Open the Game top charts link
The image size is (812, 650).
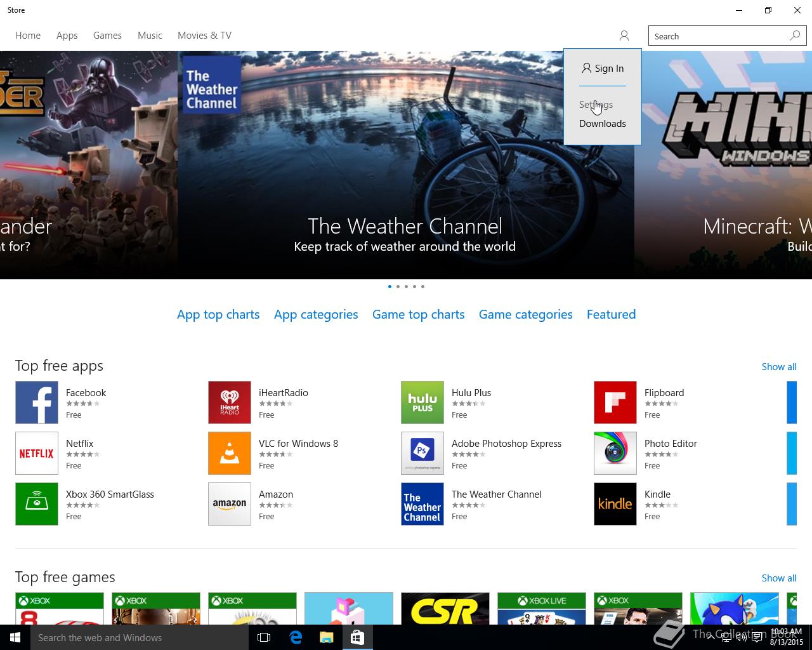[x=419, y=314]
